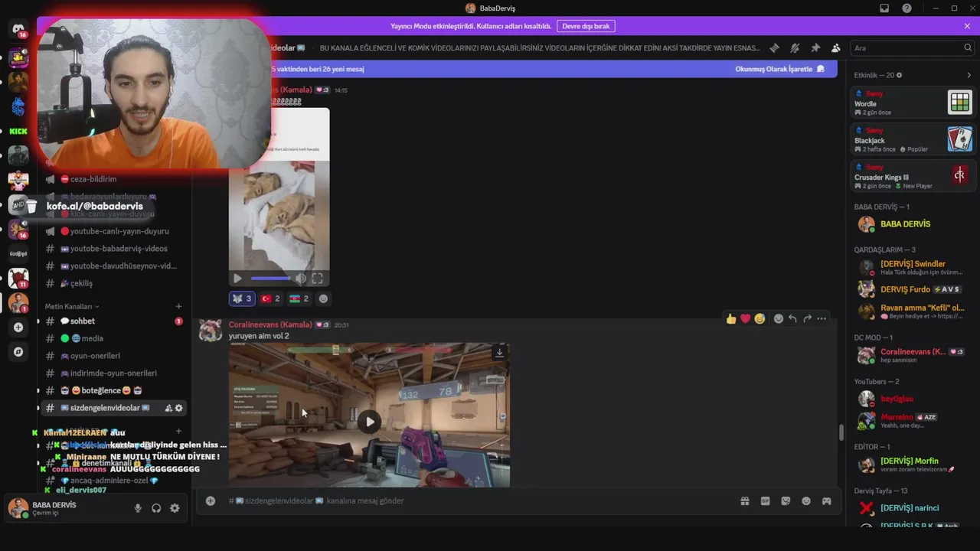Open pinned messages in channel header

coord(815,47)
